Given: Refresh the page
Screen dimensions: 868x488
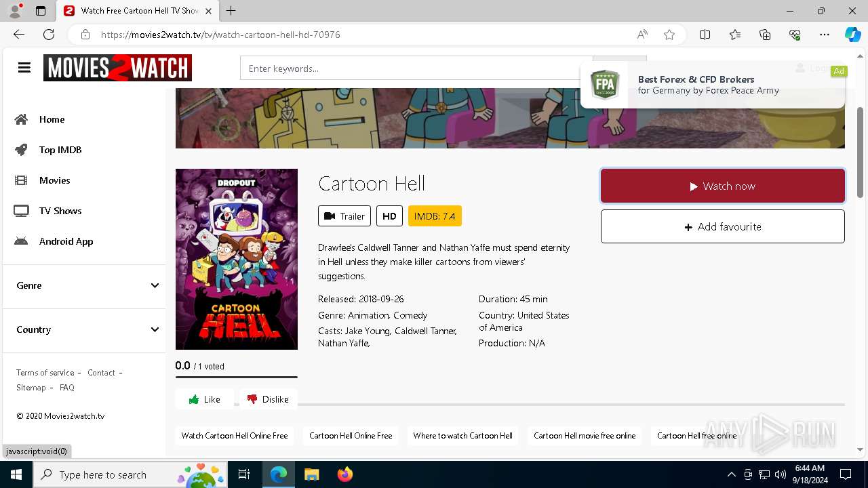Looking at the screenshot, I should coord(49,35).
